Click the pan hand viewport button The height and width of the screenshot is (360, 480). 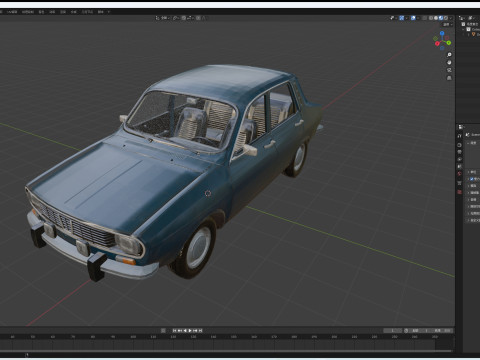tap(449, 62)
